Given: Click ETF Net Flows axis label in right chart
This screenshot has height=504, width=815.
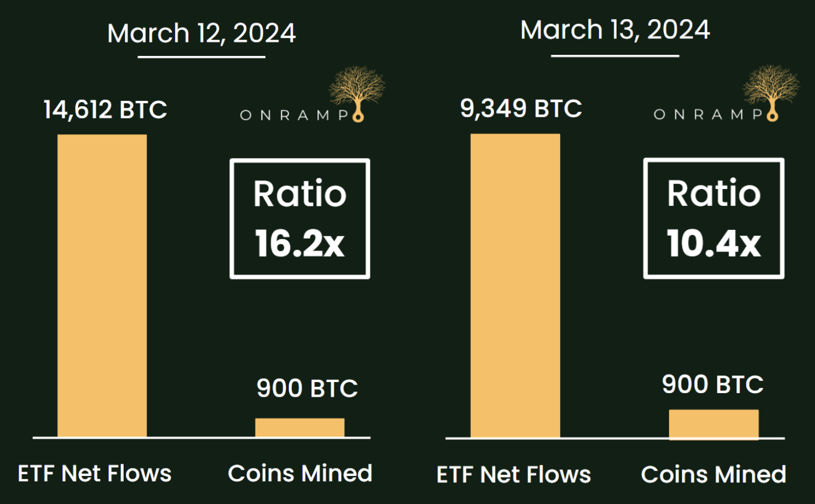Looking at the screenshot, I should coord(514,474).
